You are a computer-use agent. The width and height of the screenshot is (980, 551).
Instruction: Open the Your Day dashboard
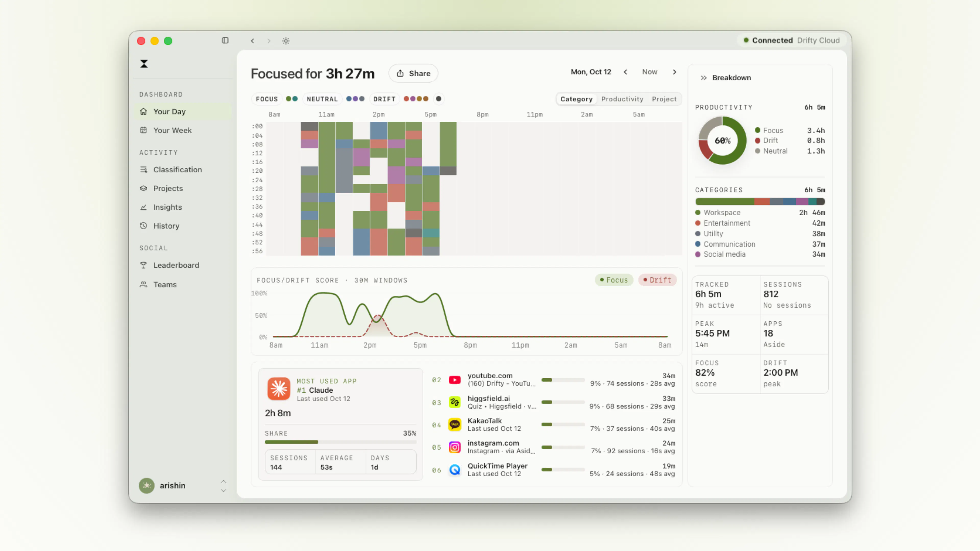coord(183,111)
